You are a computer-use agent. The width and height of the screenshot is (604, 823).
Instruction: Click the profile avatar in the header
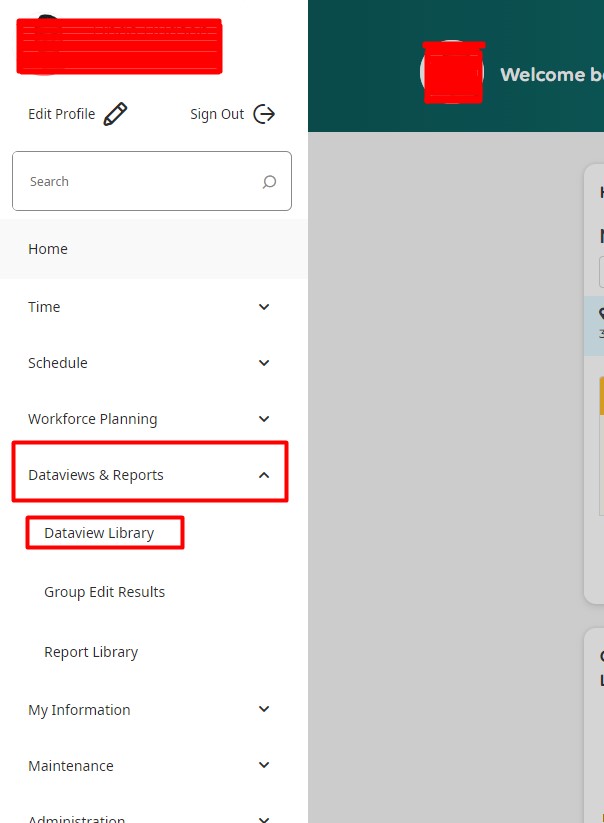pos(452,73)
